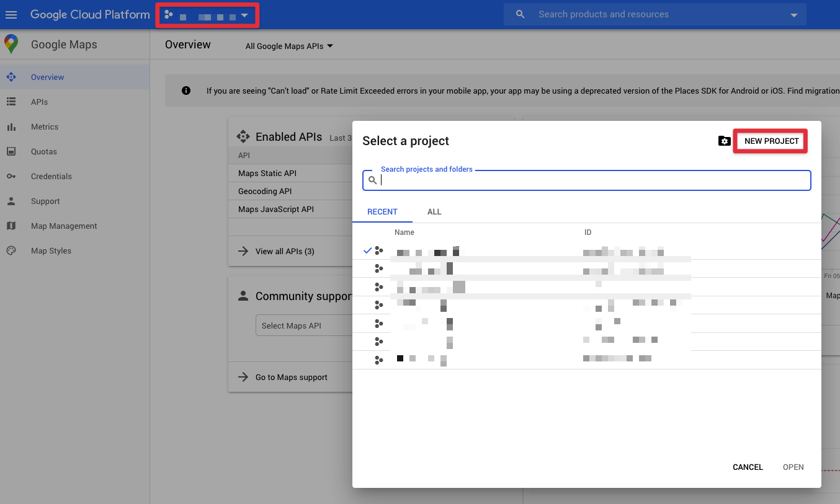Click the search projects and folders field
The image size is (840, 504).
[586, 180]
